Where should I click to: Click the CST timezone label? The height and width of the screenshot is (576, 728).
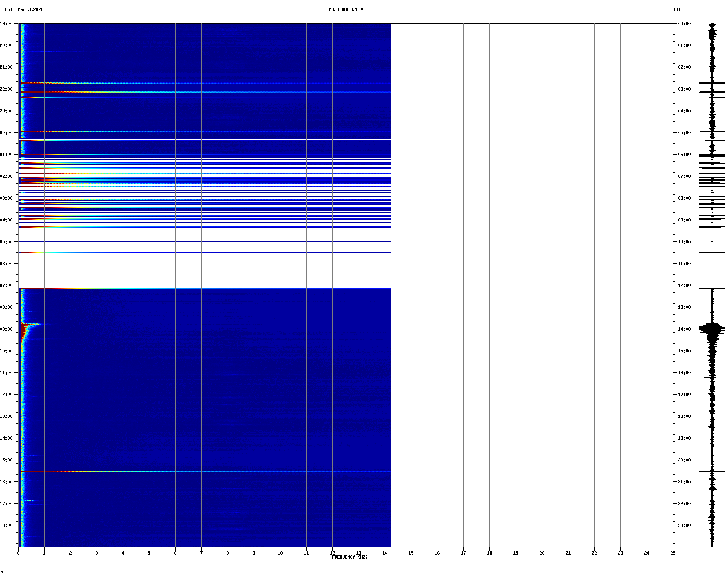pyautogui.click(x=9, y=9)
